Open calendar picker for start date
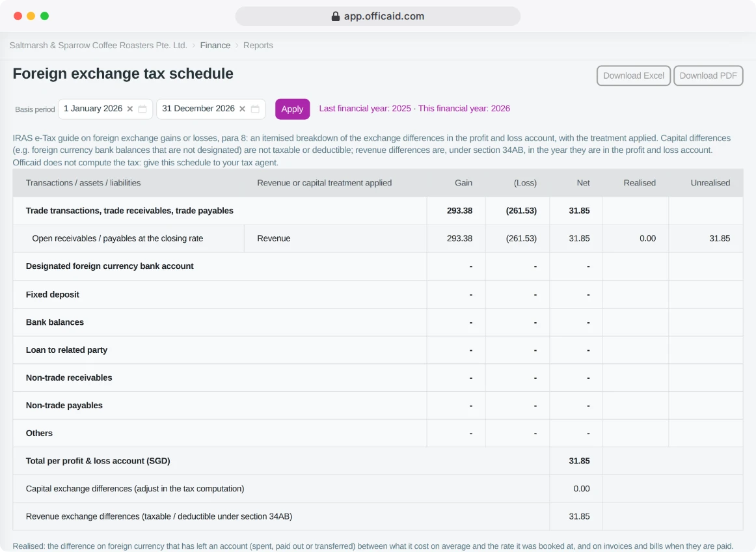The image size is (756, 552). click(142, 109)
